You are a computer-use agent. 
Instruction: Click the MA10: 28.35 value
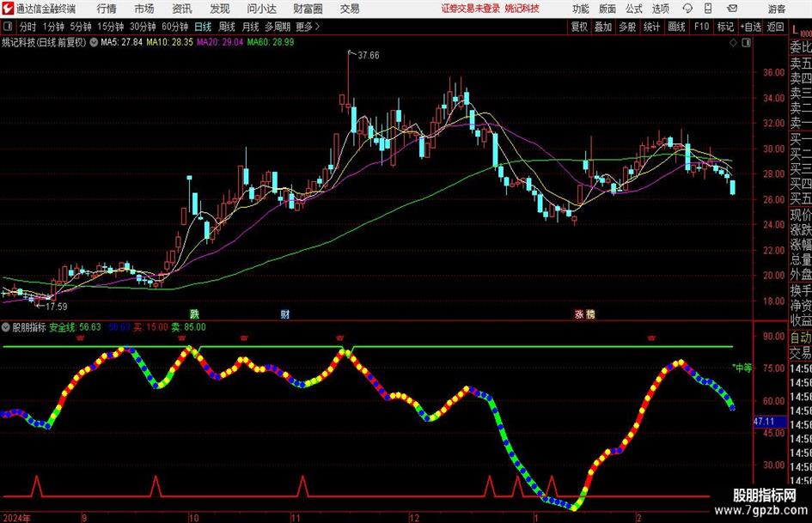[170, 42]
